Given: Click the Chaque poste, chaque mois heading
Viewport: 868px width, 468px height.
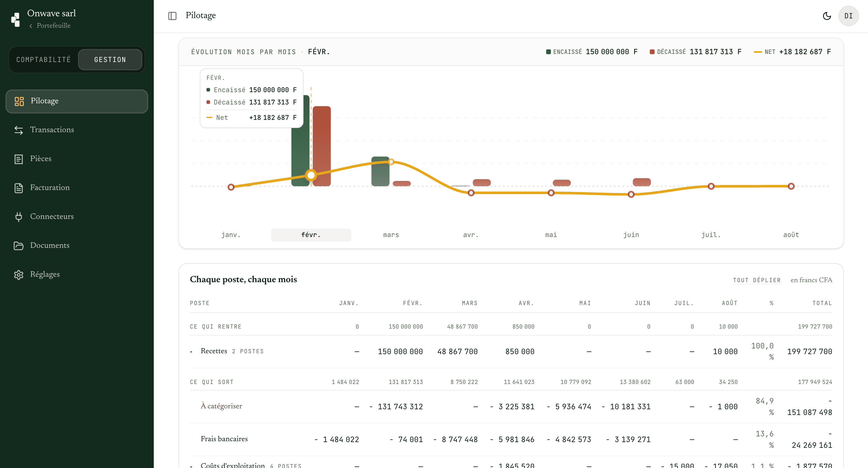Looking at the screenshot, I should (x=243, y=279).
